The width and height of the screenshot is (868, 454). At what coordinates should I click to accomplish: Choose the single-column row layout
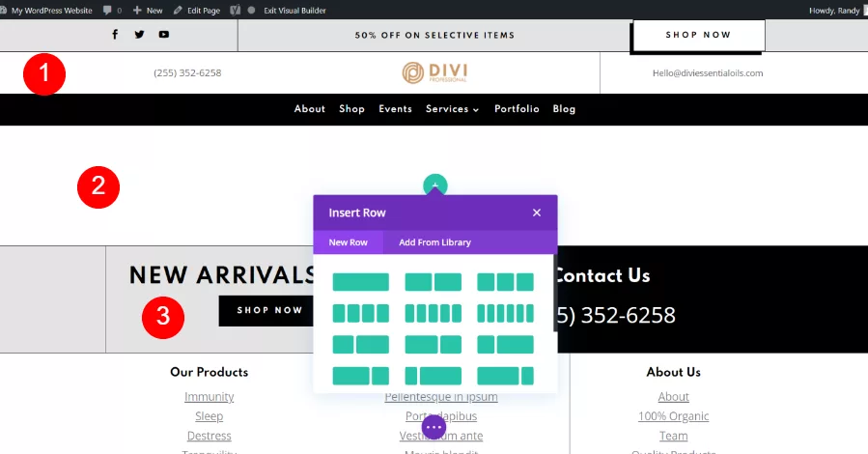(360, 282)
